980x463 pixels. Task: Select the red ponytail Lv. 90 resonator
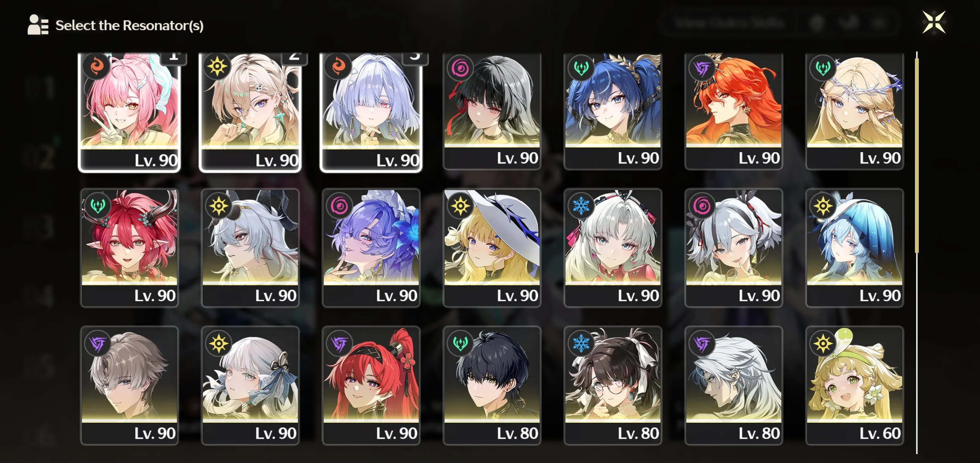[x=371, y=386]
